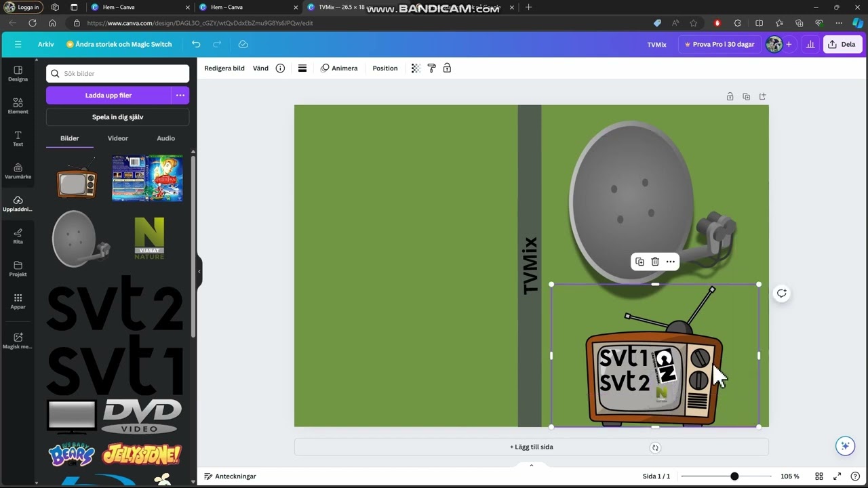868x488 pixels.
Task: Open the Position panel
Action: 385,68
